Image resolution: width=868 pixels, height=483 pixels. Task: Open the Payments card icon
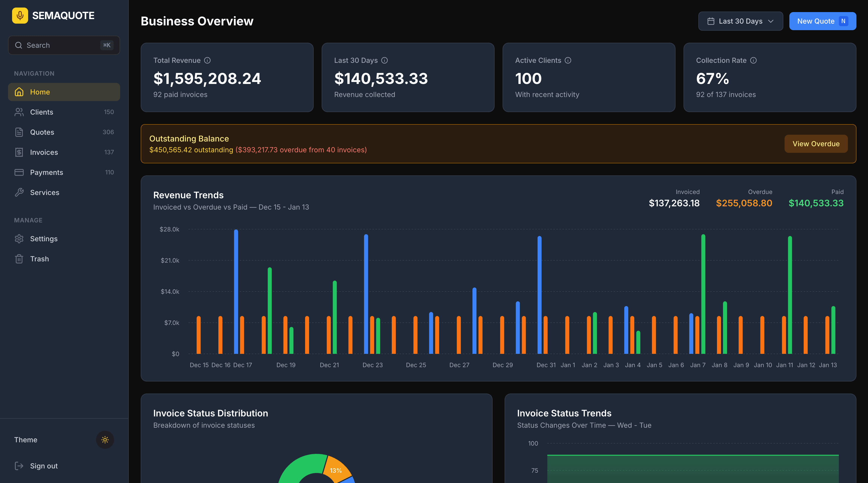click(19, 172)
